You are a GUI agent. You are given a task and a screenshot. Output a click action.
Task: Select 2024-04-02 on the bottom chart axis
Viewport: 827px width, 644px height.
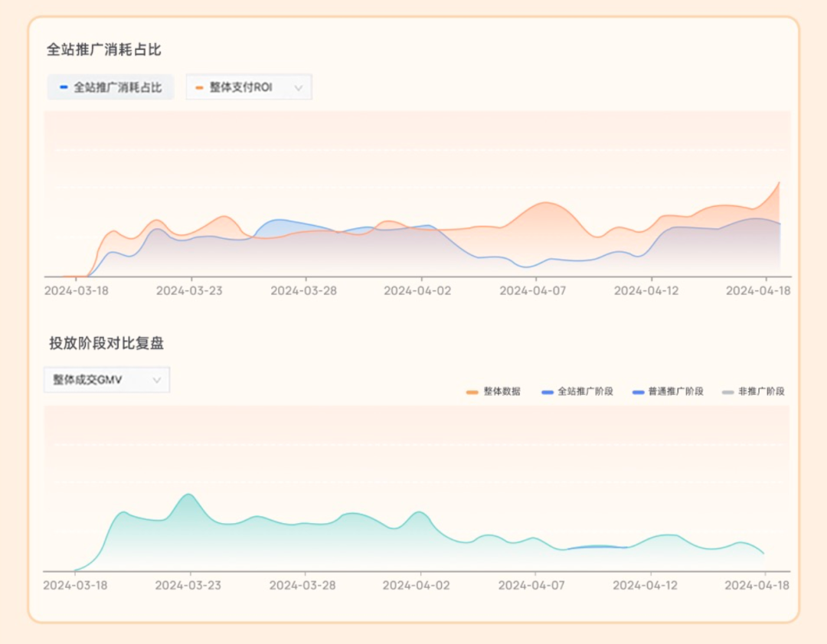(x=417, y=585)
